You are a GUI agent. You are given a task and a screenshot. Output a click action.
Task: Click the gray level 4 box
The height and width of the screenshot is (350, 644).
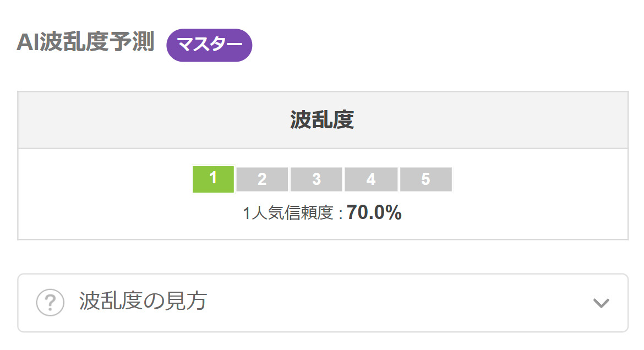tap(371, 179)
